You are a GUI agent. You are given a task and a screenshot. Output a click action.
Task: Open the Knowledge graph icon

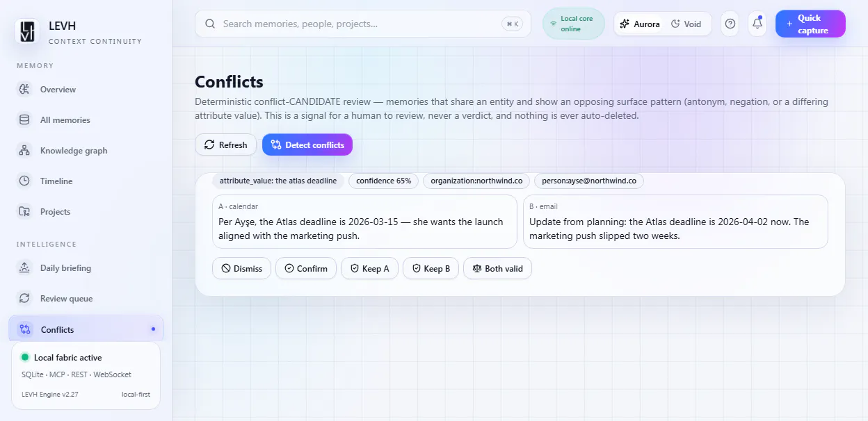(x=24, y=150)
